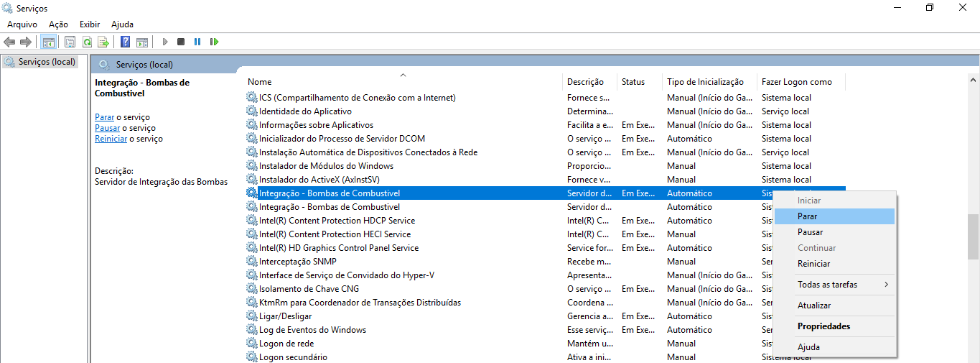980x363 pixels.
Task: Click the Forward arrow toolbar icon
Action: click(x=26, y=42)
